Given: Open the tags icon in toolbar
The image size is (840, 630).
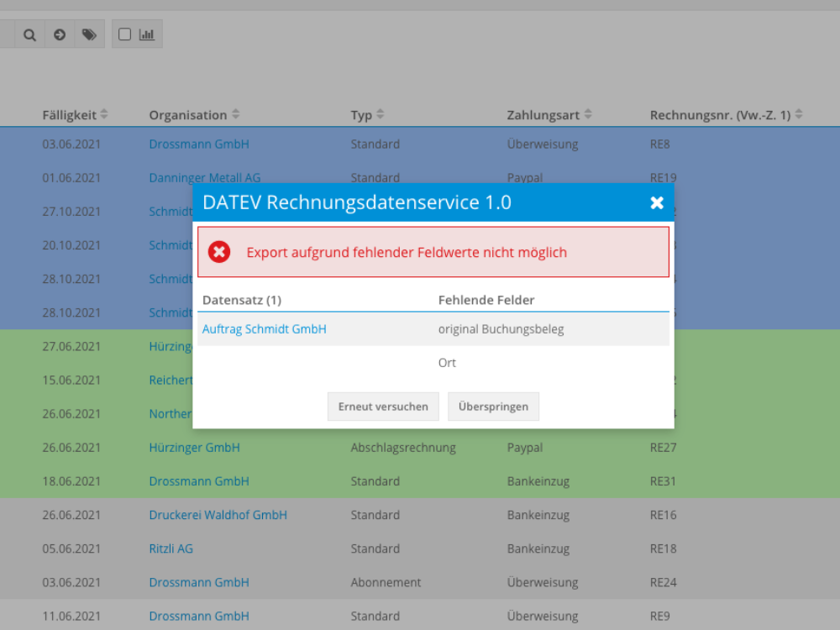Looking at the screenshot, I should point(88,34).
